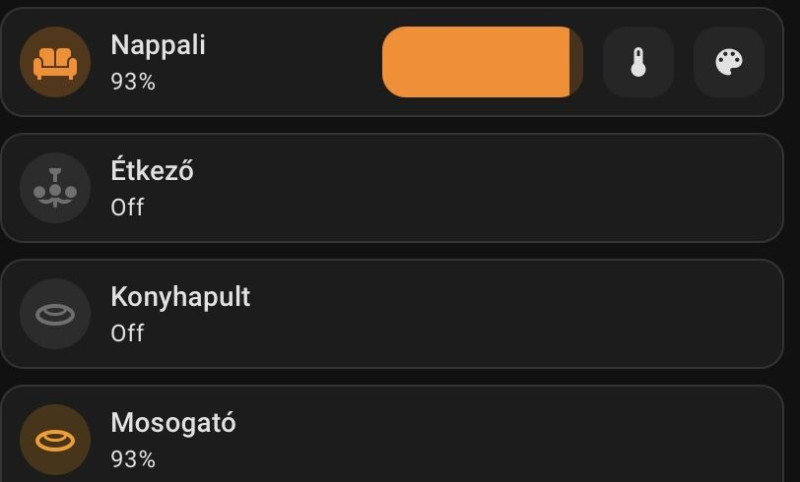Click the Étkező name label
This screenshot has height=482, width=800.
point(151,171)
